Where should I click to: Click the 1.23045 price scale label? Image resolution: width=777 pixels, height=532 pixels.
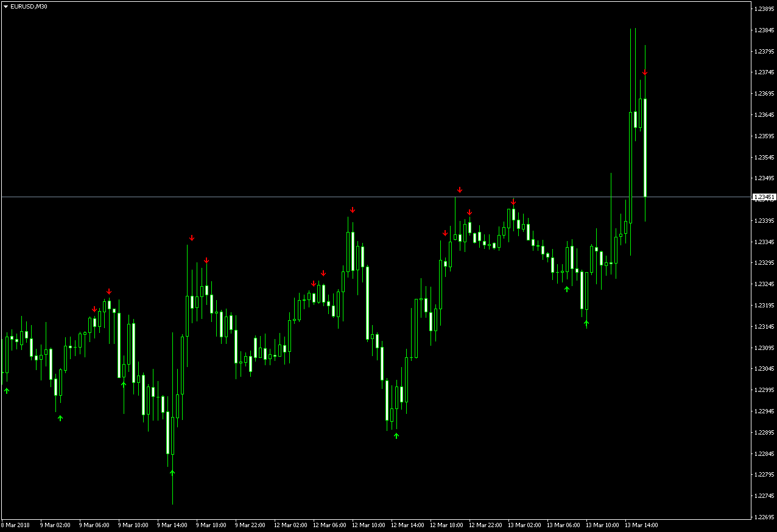[765, 369]
